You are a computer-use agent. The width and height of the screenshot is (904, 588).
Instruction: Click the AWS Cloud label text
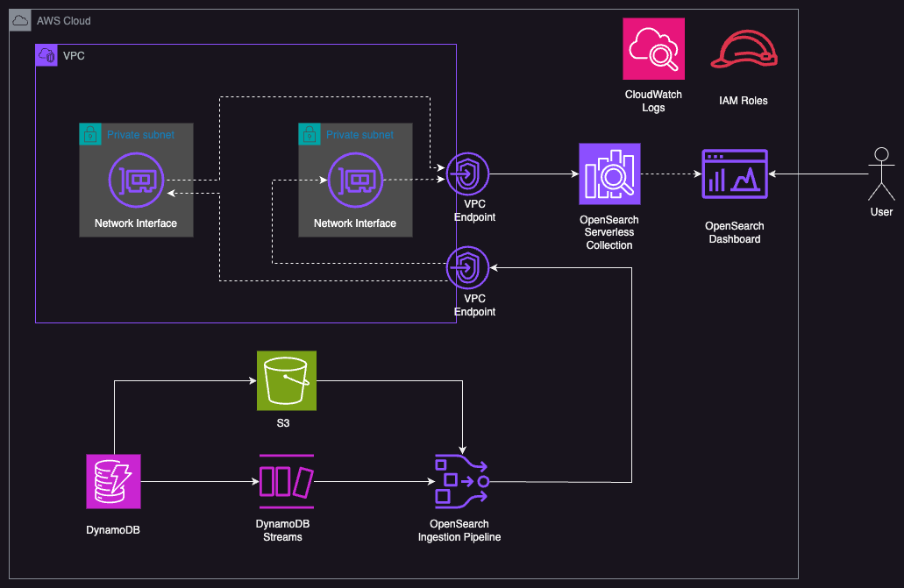click(x=63, y=20)
